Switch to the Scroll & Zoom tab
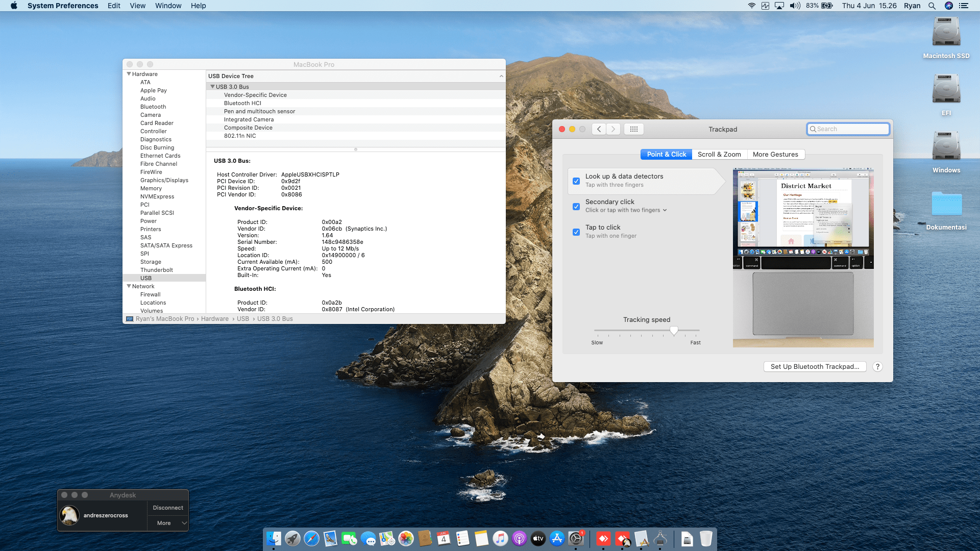This screenshot has height=551, width=980. pos(719,155)
